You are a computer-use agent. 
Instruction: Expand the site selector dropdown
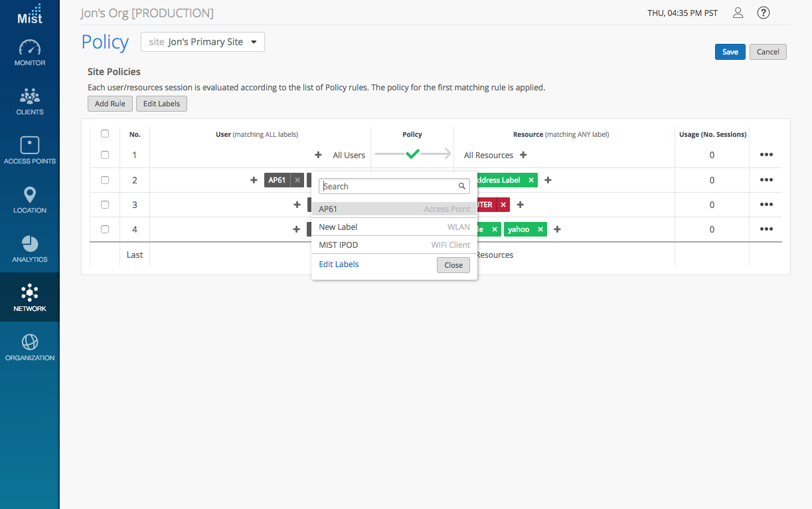click(203, 42)
